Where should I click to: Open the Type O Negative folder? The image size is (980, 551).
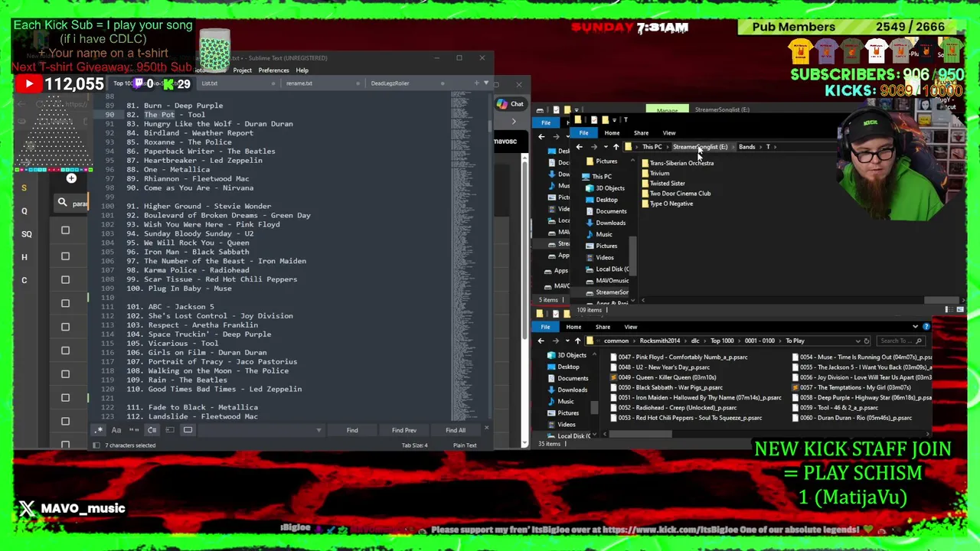tap(667, 203)
